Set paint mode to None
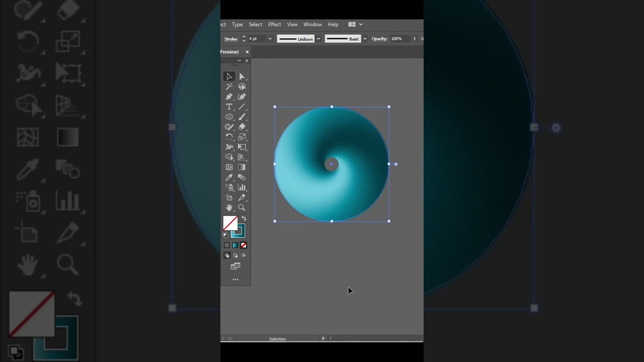The height and width of the screenshot is (362, 644). [x=244, y=245]
